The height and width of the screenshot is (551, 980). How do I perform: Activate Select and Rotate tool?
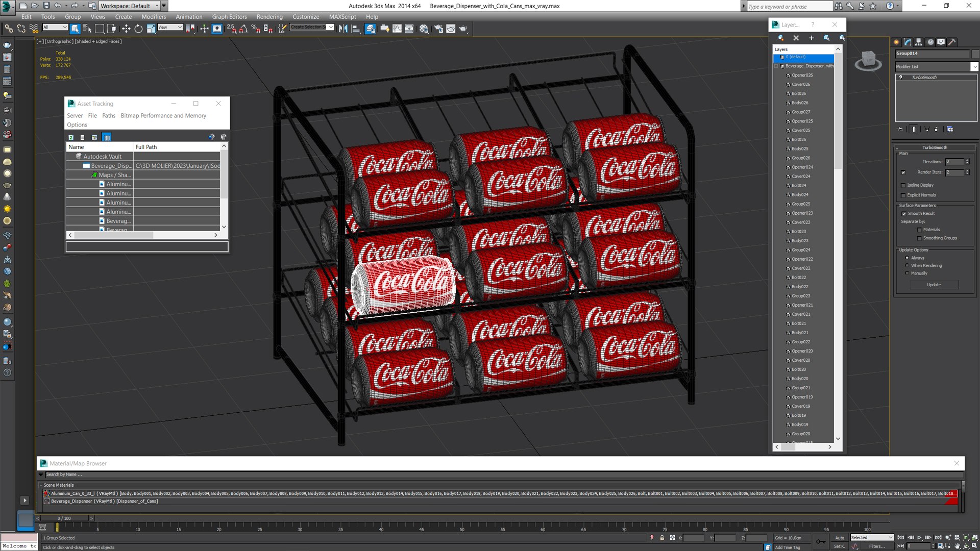click(x=138, y=29)
